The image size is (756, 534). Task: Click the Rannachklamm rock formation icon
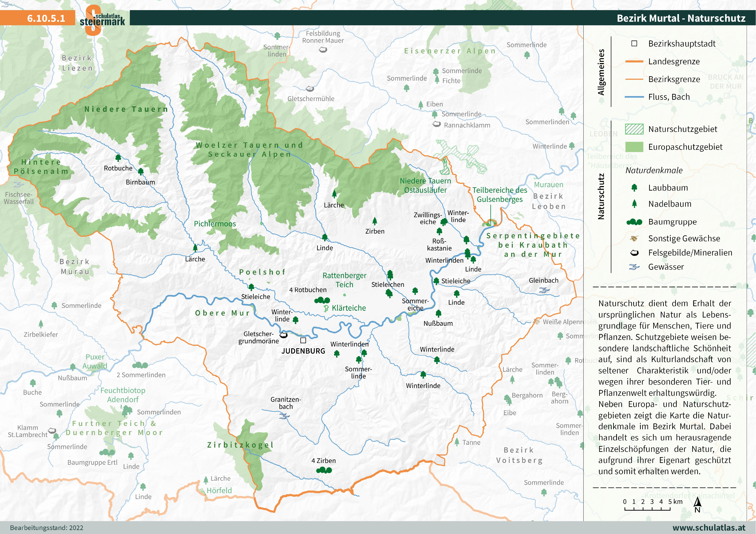point(437,124)
